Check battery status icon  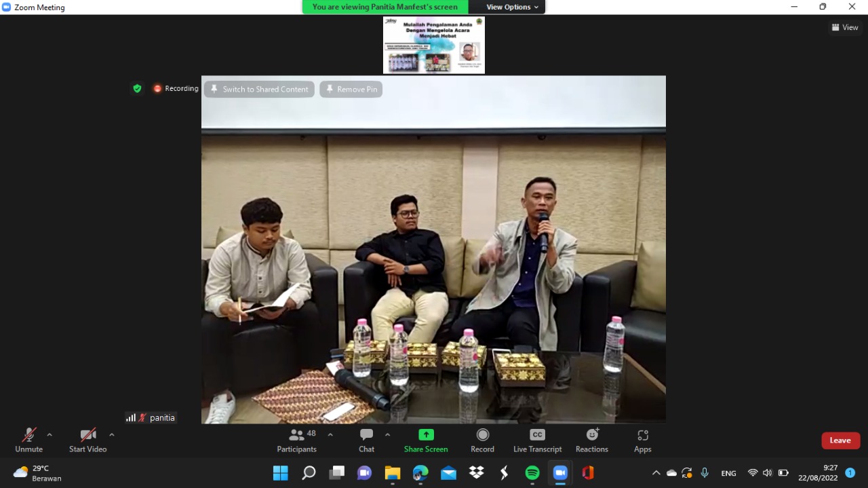coord(783,473)
